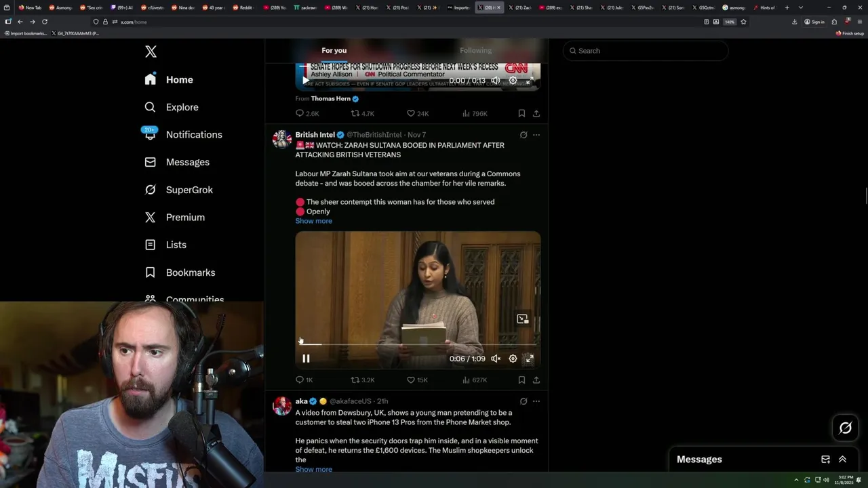Click Grok icon on aka post

(x=524, y=401)
